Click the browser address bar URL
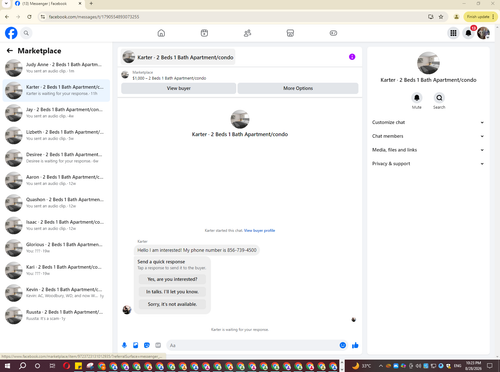Viewport: 500px width, 372px height. tap(94, 17)
